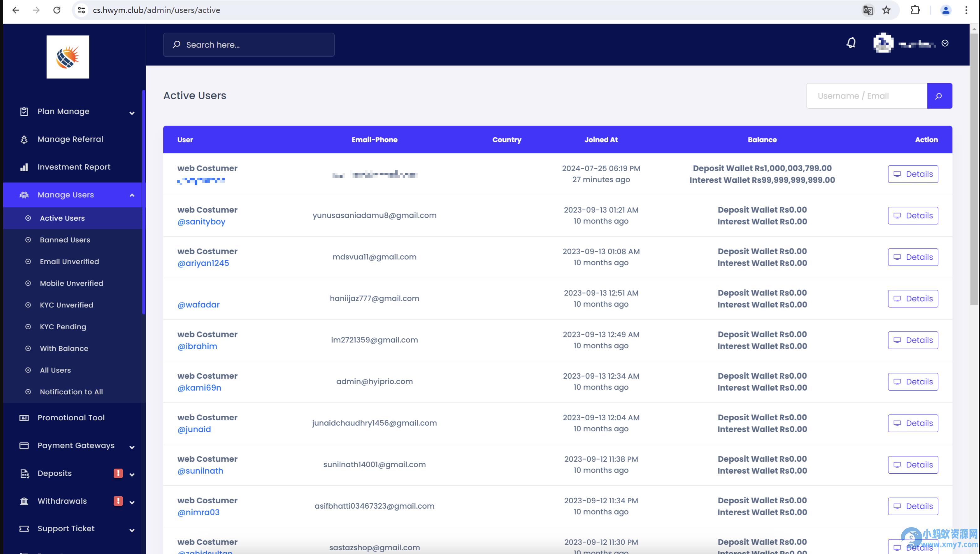The height and width of the screenshot is (554, 980).
Task: Click the Withdrawals bank icon
Action: tap(24, 501)
